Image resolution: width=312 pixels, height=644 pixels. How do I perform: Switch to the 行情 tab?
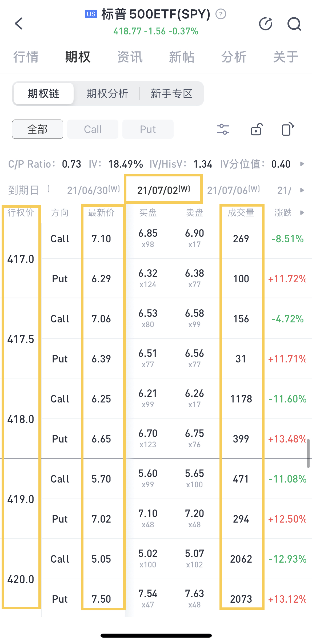click(x=26, y=57)
